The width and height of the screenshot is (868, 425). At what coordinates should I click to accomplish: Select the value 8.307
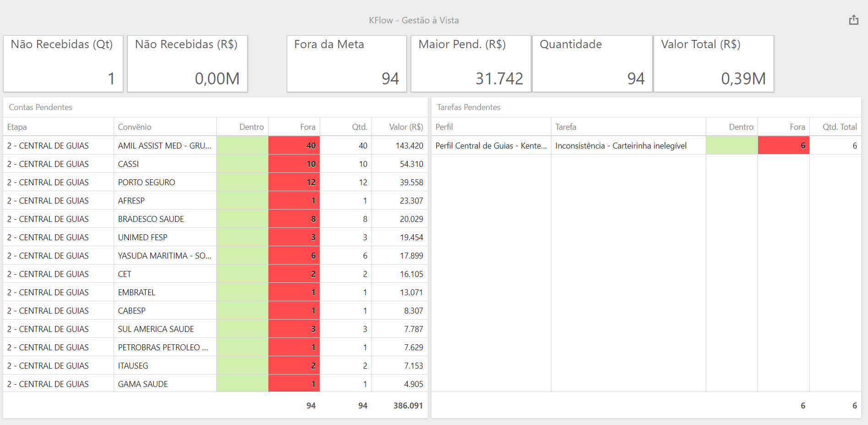(414, 311)
